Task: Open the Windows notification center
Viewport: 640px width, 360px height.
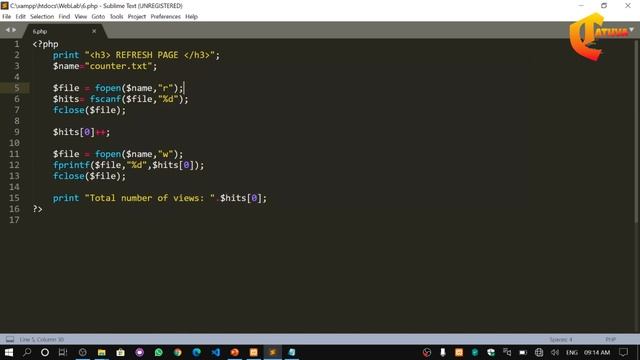Action: point(624,352)
